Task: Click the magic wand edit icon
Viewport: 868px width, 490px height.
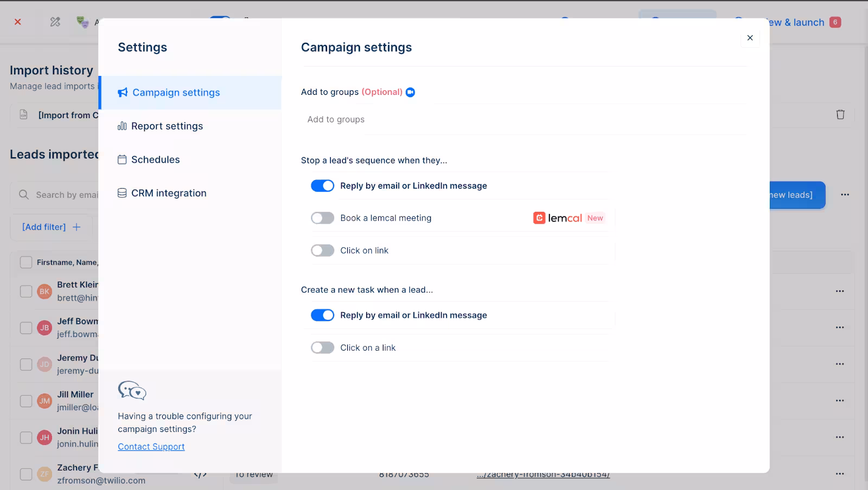Action: [55, 22]
